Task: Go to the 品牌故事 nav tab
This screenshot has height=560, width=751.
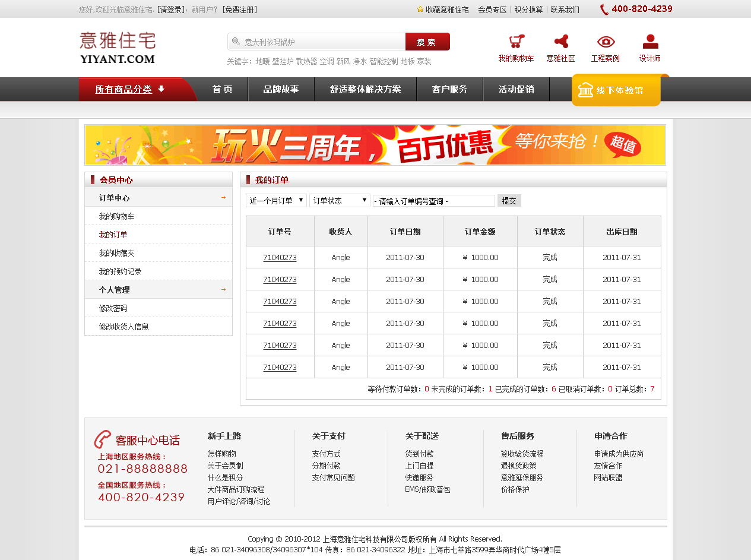Action: click(x=281, y=89)
